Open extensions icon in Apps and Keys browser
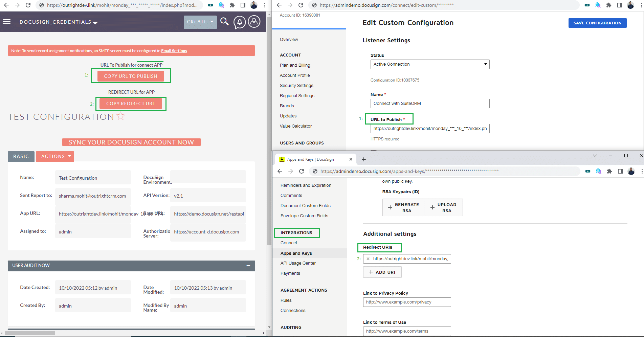 tap(609, 171)
